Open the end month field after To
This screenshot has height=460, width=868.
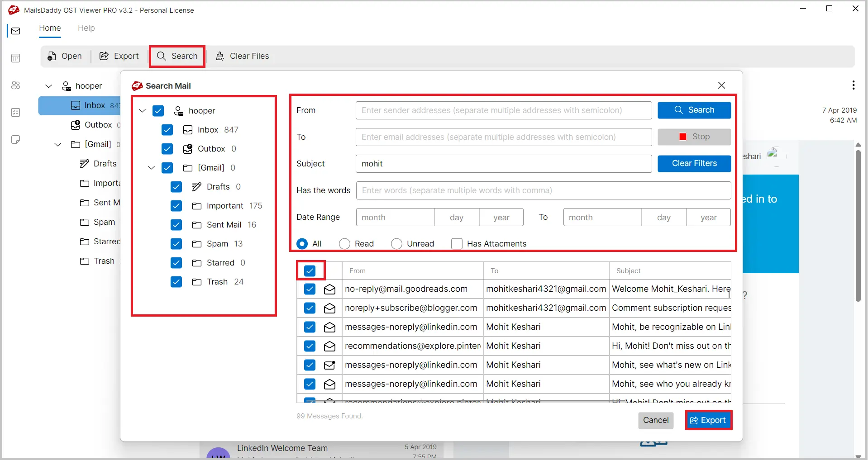pyautogui.click(x=602, y=217)
